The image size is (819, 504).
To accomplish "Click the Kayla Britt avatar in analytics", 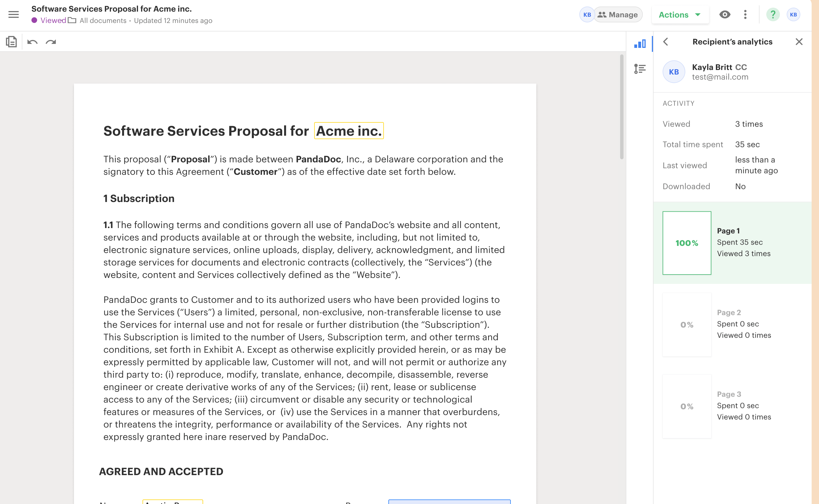I will tap(674, 72).
